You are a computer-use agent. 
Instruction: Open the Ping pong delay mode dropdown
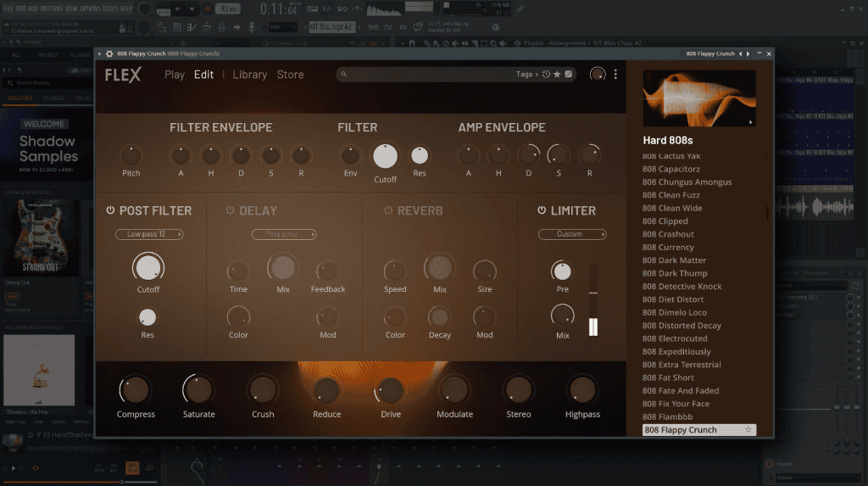point(284,234)
